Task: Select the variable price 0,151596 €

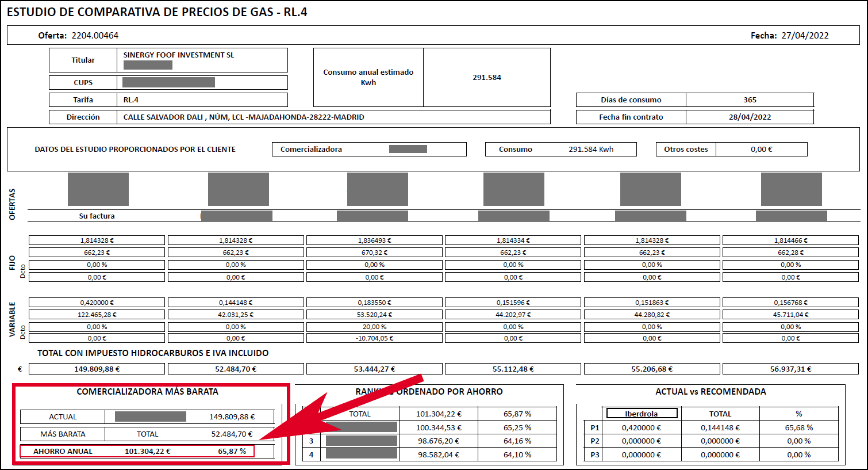Action: pyautogui.click(x=513, y=303)
